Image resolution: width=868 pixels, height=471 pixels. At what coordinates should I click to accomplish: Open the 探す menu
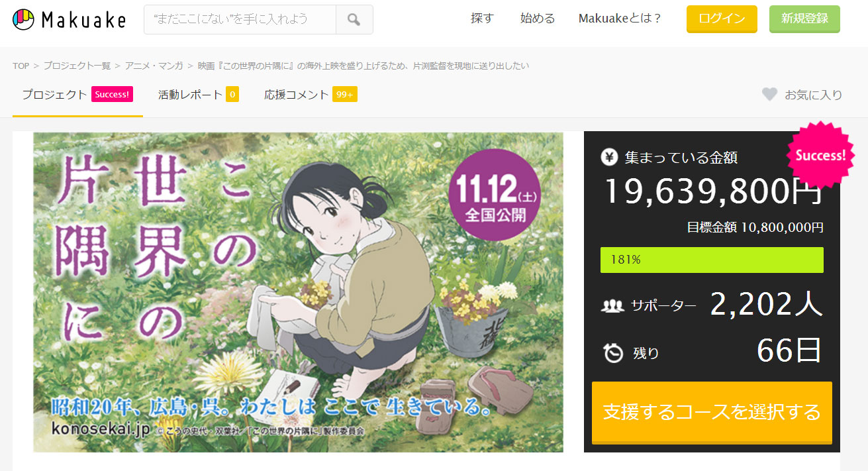(482, 19)
